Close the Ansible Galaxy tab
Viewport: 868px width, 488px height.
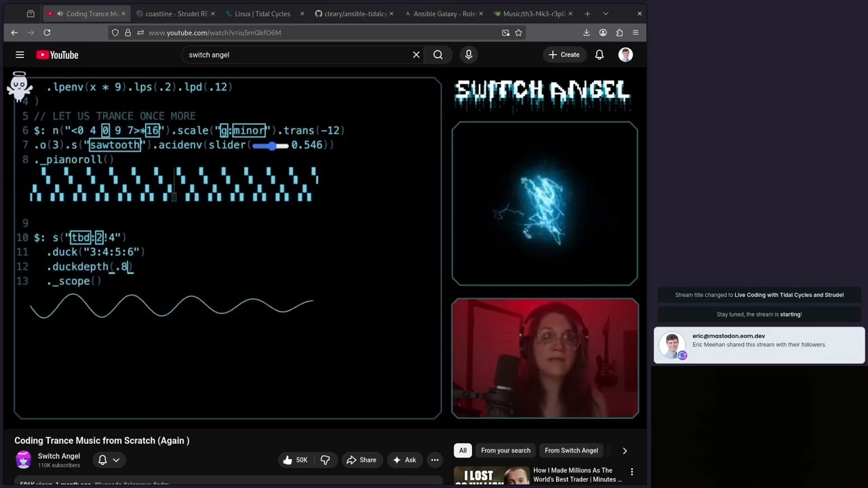[481, 14]
